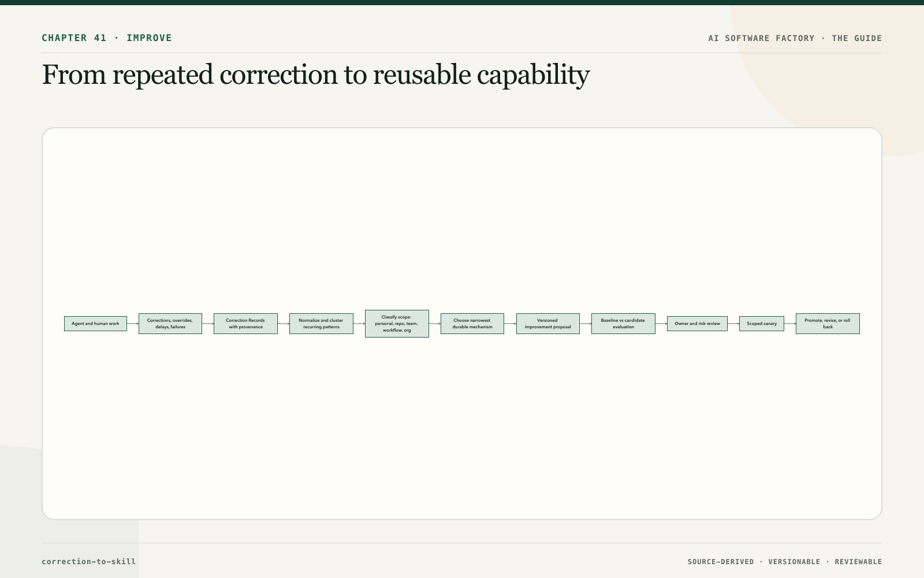Click the 'correction-to-skill' footer label
The image size is (924, 578).
[89, 561]
